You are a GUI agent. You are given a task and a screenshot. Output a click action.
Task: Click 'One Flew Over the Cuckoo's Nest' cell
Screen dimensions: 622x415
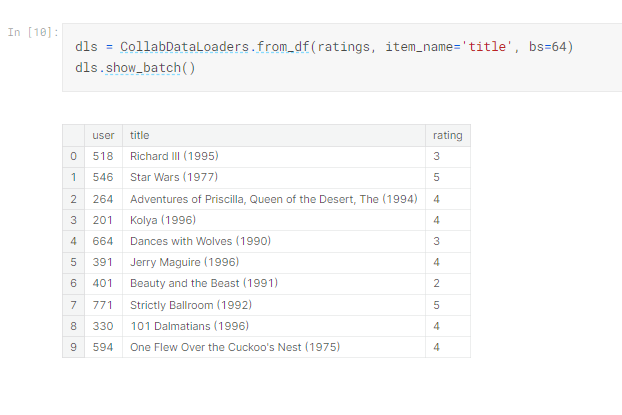[x=235, y=347]
